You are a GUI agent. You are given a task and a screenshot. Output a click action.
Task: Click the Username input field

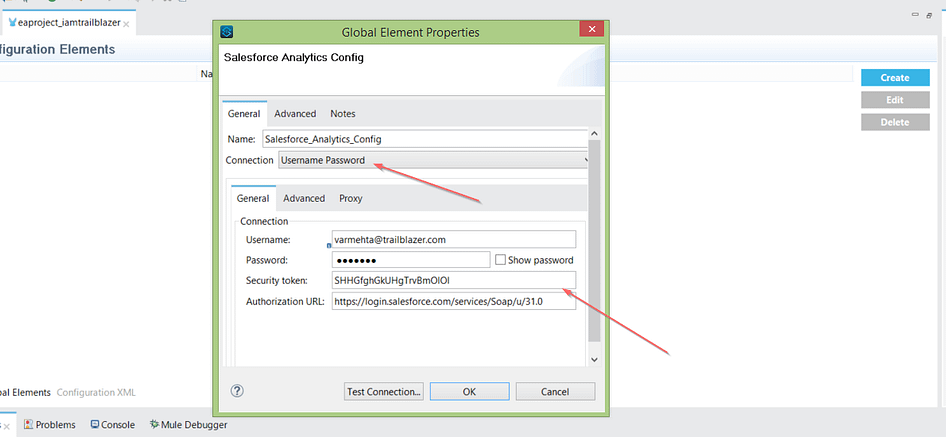[x=454, y=239]
